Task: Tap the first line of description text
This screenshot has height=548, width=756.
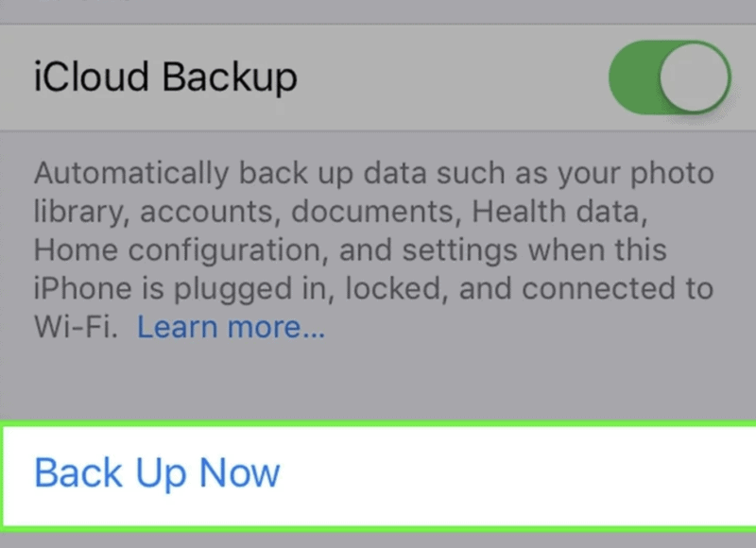Action: (373, 175)
